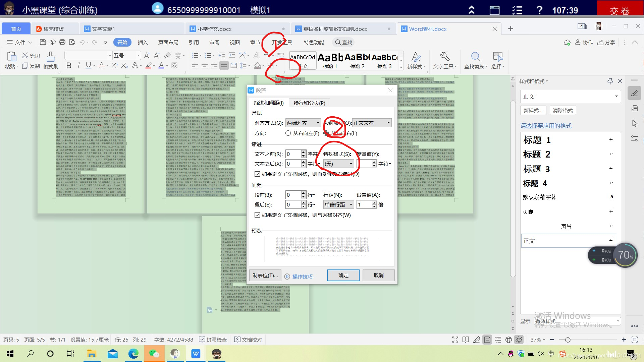The image size is (644, 362).
Task: Open the 文件 menu
Action: click(19, 42)
